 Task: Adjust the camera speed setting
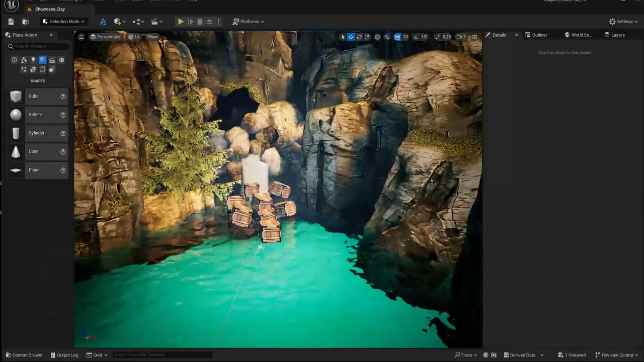(x=461, y=37)
